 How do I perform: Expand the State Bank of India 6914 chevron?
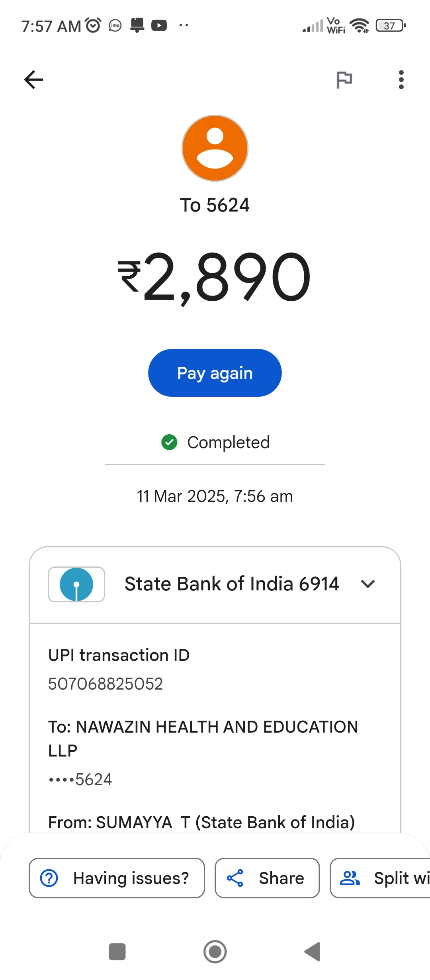click(x=368, y=584)
